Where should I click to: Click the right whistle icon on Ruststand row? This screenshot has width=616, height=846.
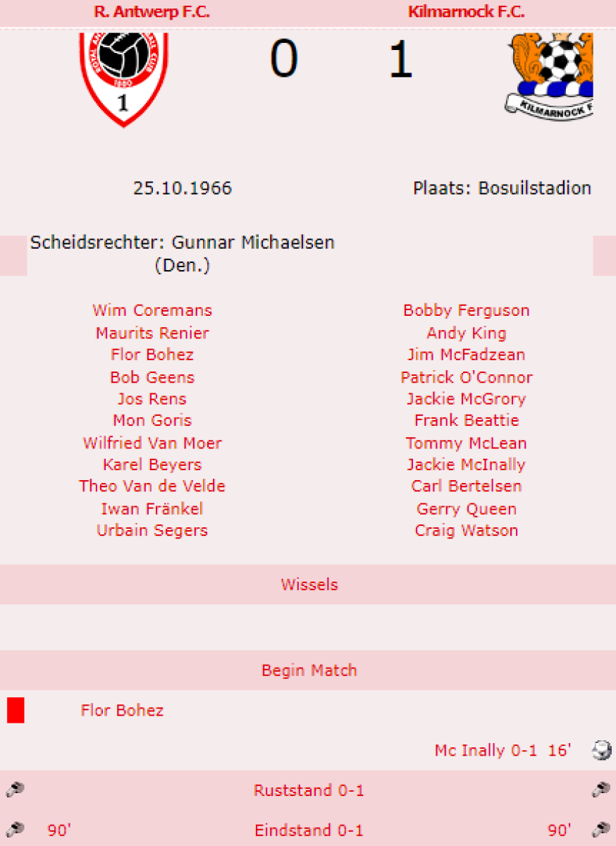600,790
